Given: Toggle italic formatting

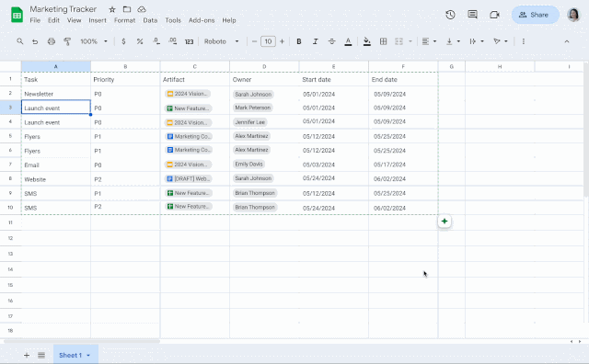Looking at the screenshot, I should [x=316, y=41].
